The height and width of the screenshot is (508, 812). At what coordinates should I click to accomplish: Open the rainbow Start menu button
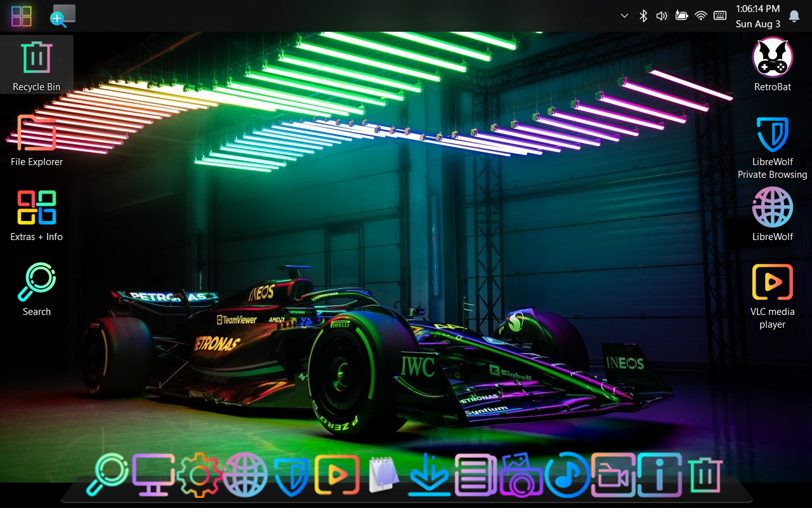(x=22, y=16)
